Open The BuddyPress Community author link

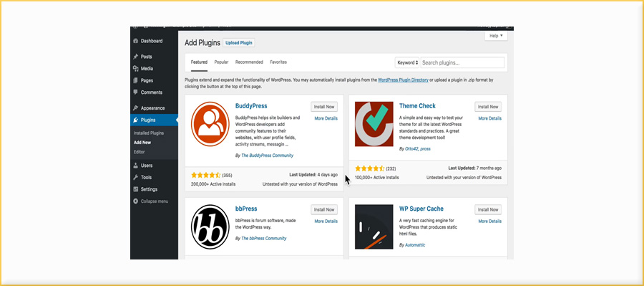click(268, 156)
